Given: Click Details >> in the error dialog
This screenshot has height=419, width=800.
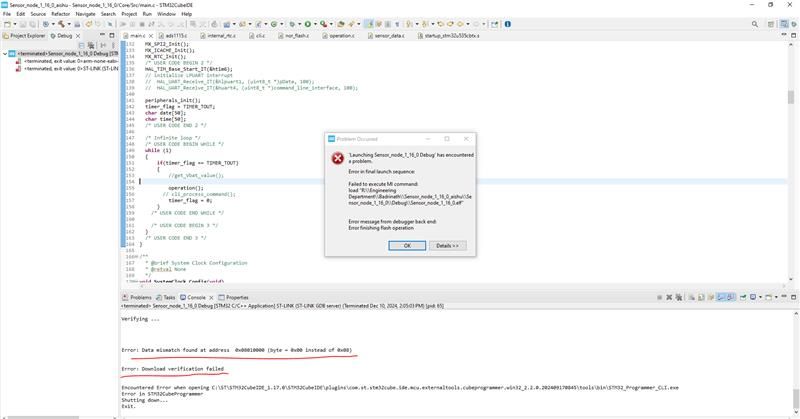Looking at the screenshot, I should [x=447, y=245].
